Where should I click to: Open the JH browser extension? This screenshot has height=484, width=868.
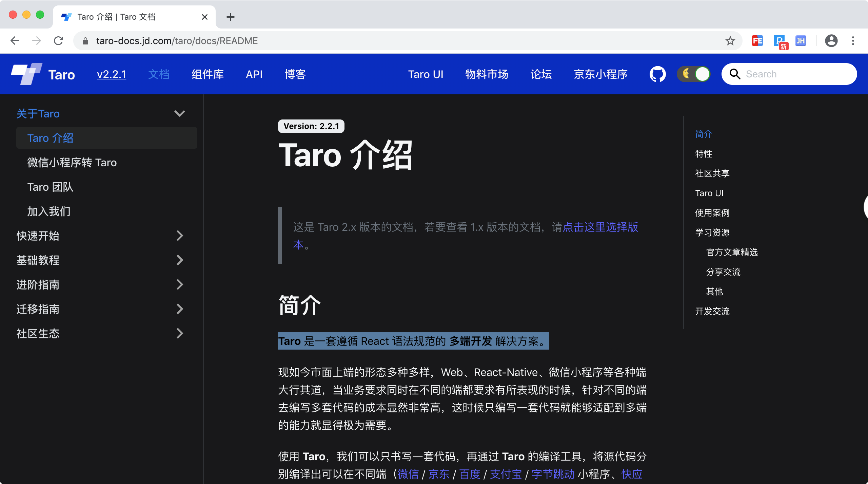[x=801, y=41]
